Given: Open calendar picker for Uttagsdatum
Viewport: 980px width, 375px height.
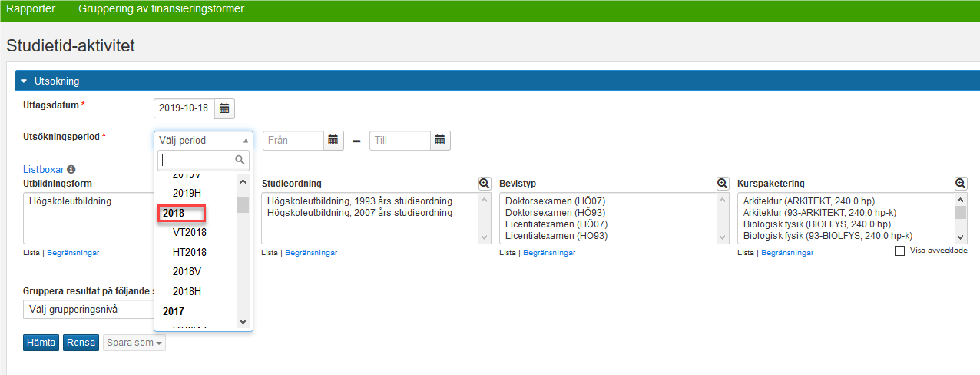Looking at the screenshot, I should [224, 108].
